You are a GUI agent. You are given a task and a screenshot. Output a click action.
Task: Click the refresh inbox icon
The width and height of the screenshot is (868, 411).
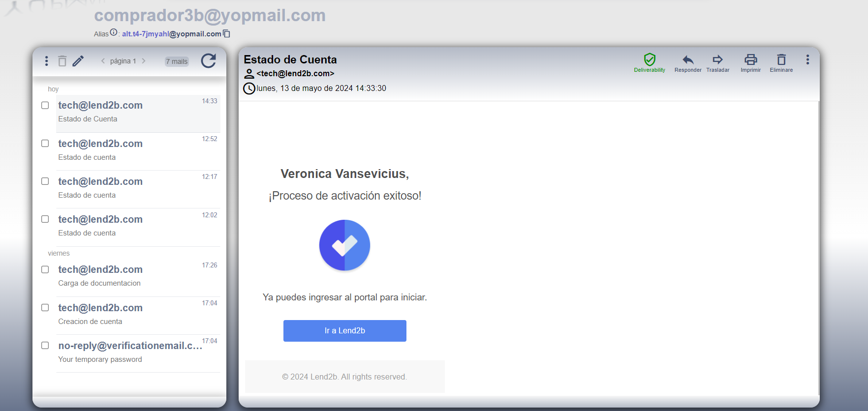209,61
